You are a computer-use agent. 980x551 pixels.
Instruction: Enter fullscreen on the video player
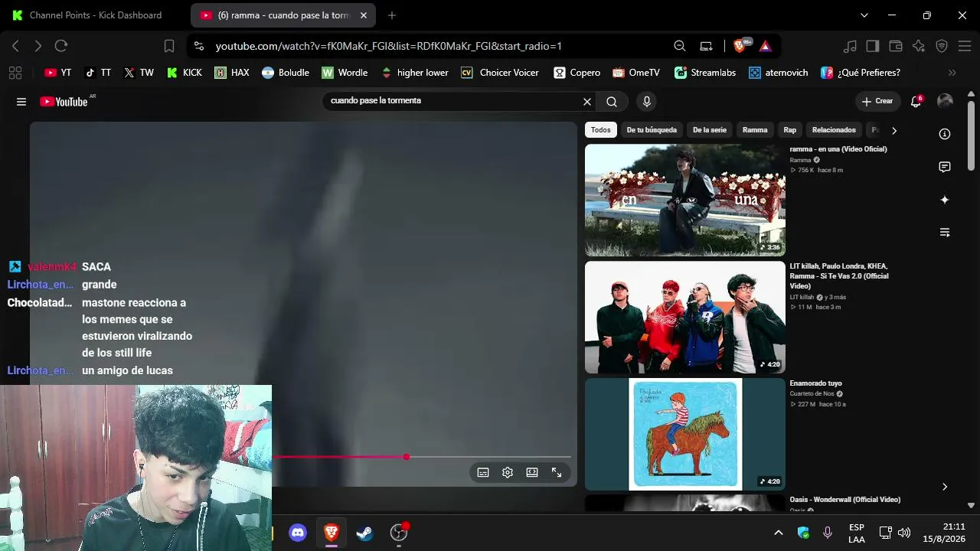[x=557, y=473]
